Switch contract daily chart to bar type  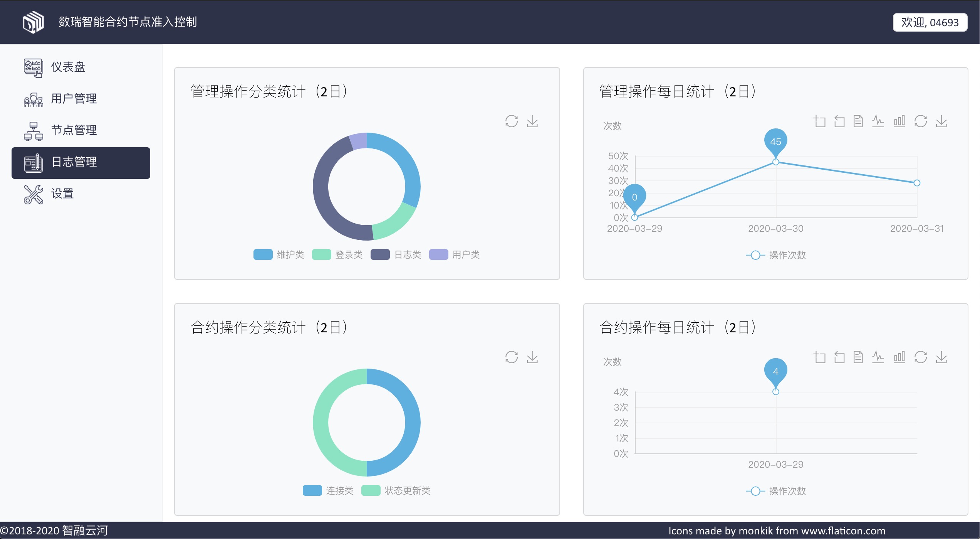pos(899,357)
